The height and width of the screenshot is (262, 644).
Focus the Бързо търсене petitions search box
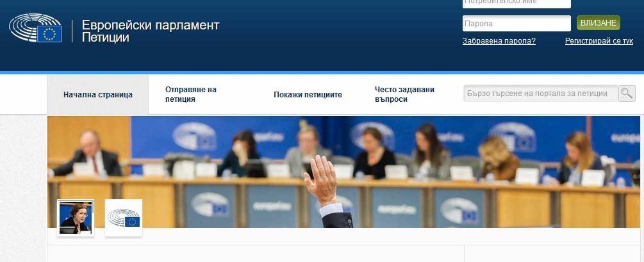click(x=540, y=94)
